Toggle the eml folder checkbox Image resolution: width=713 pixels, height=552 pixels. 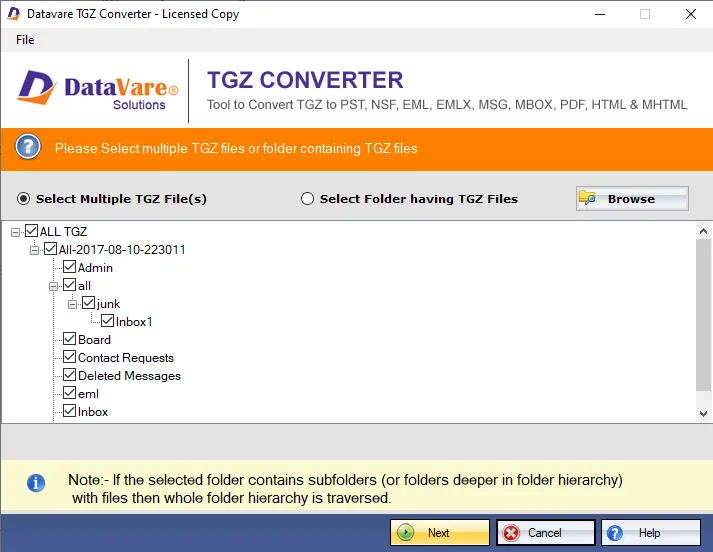[x=70, y=393]
